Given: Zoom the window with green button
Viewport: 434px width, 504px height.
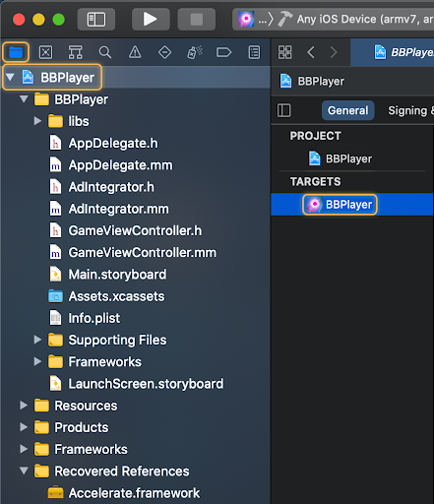Looking at the screenshot, I should click(59, 20).
